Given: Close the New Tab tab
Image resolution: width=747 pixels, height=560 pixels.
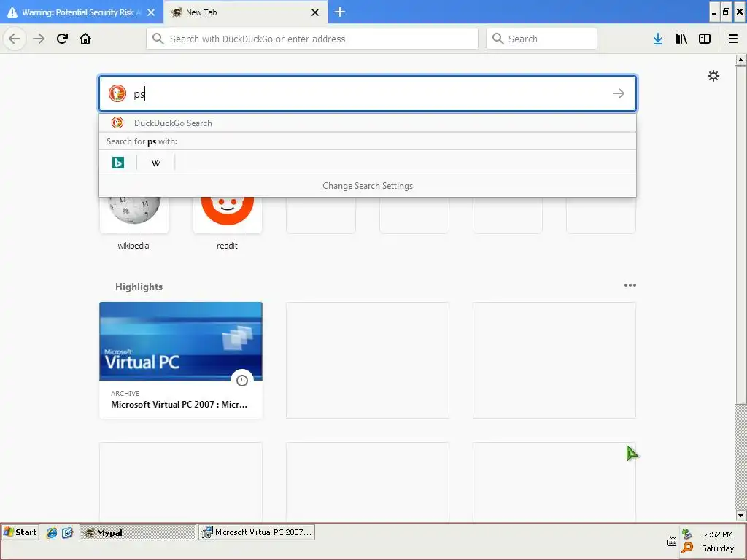Looking at the screenshot, I should (x=315, y=12).
